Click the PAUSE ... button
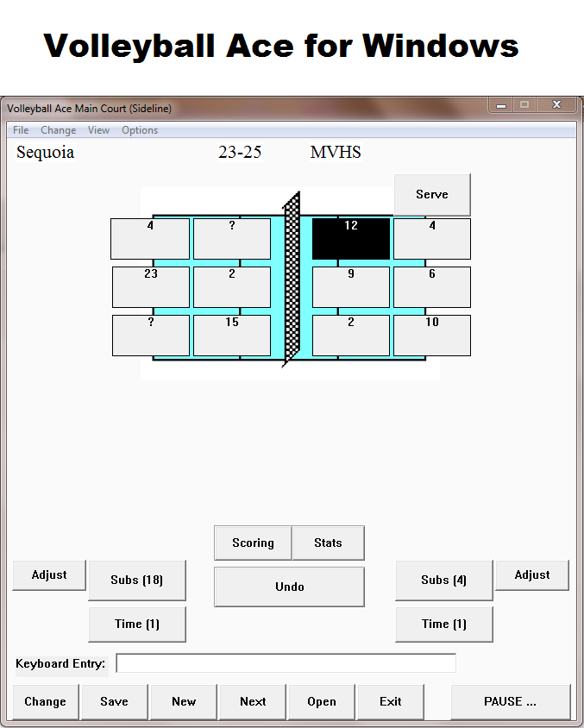 pyautogui.click(x=510, y=701)
